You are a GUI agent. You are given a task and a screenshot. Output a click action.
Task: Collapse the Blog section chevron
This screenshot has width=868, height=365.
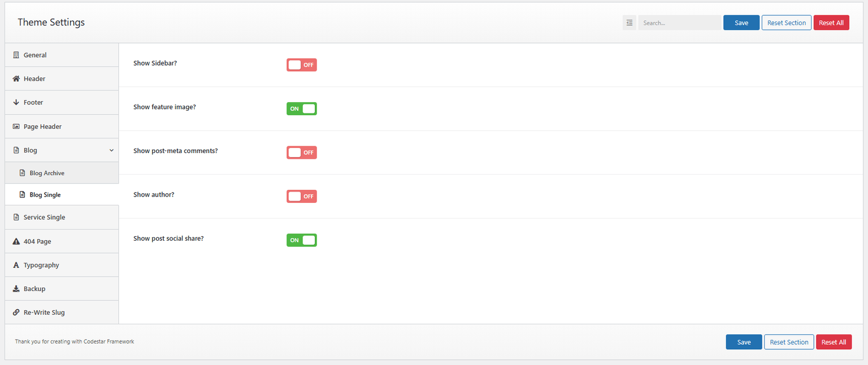click(111, 150)
